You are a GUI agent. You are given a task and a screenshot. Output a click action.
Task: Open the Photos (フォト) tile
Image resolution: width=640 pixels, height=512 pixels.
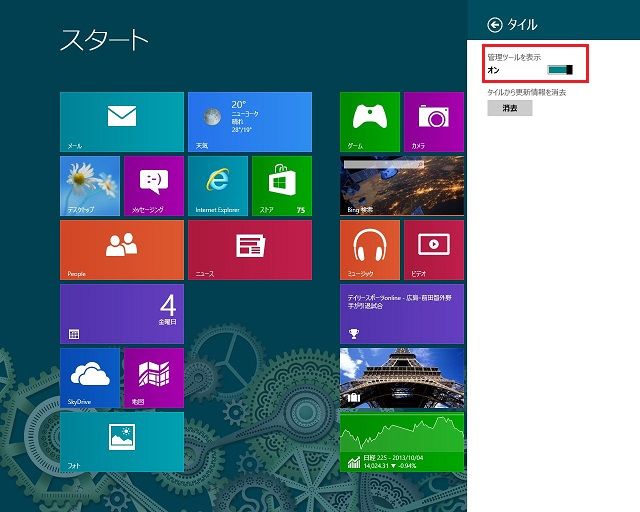click(122, 442)
